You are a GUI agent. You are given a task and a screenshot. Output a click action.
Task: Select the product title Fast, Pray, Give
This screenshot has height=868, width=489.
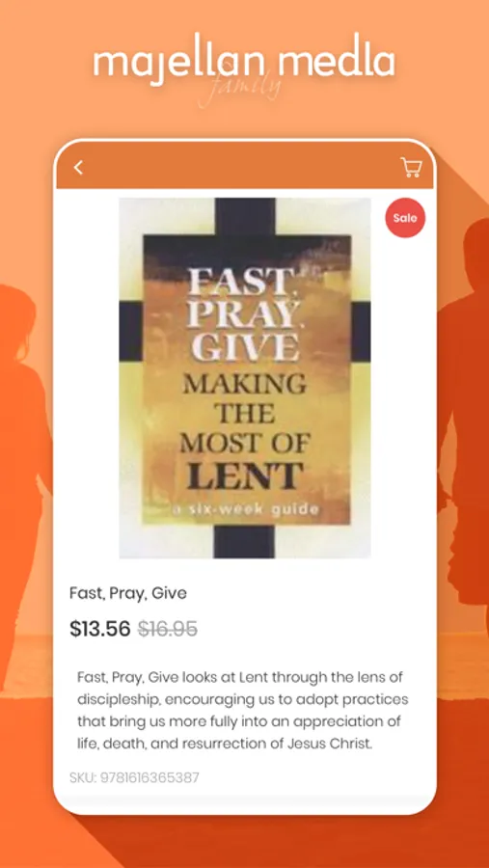128,593
